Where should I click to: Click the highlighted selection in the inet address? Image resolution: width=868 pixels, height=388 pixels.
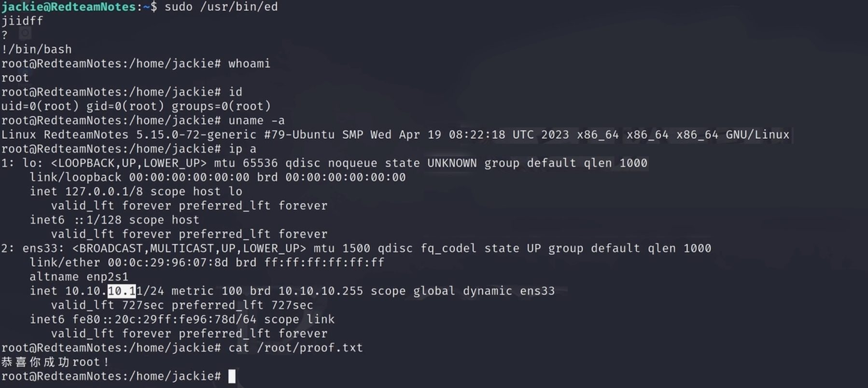[x=122, y=291]
